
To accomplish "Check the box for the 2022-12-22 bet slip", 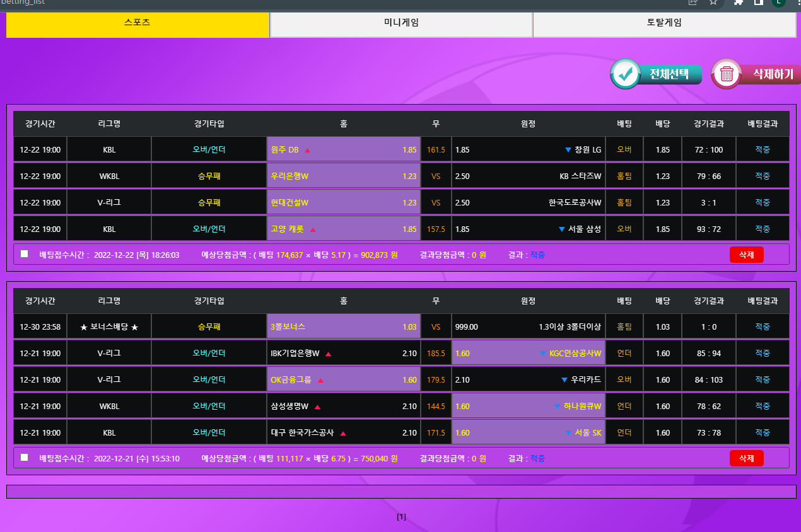I will click(25, 254).
